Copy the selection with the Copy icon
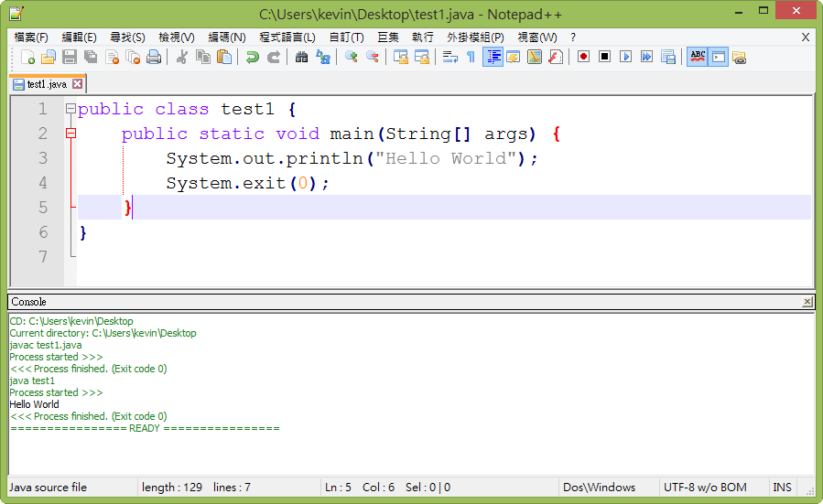 (203, 57)
